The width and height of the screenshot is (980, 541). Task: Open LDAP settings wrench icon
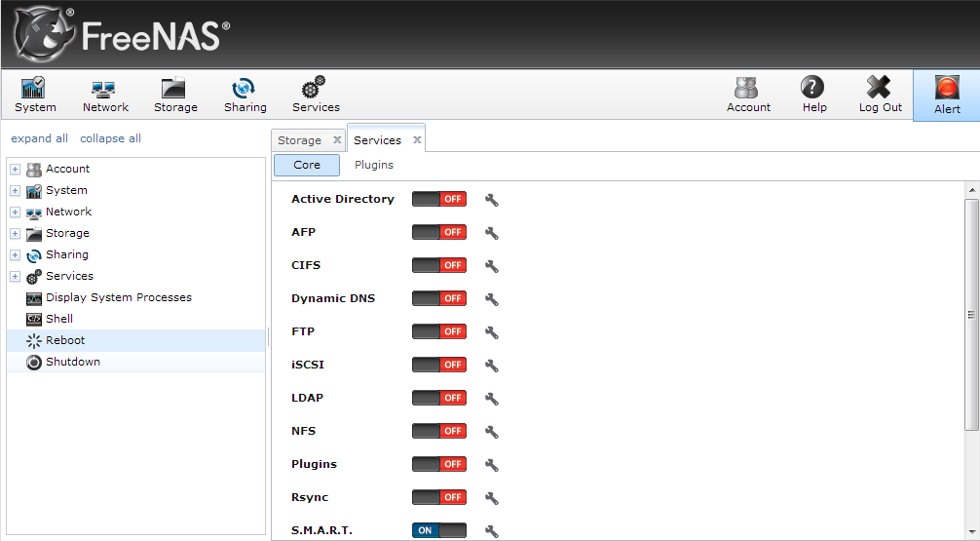pyautogui.click(x=492, y=399)
